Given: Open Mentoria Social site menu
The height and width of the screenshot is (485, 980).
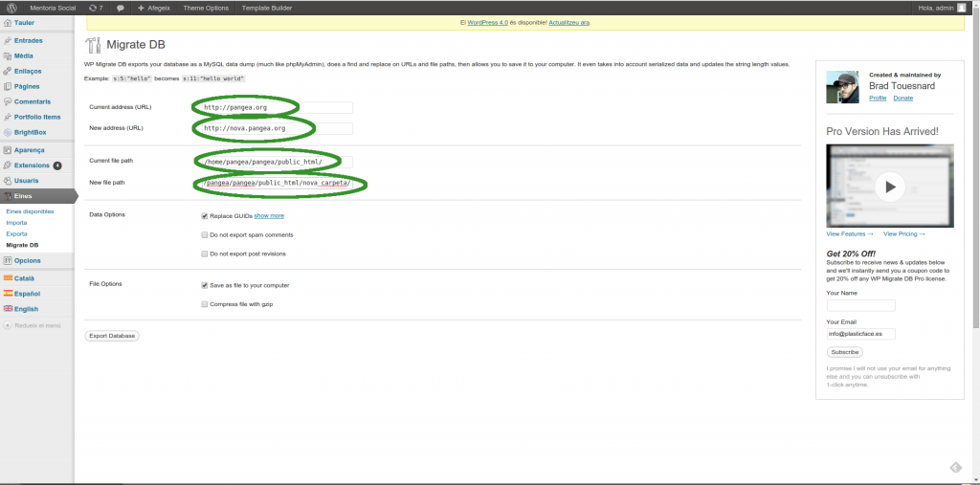Looking at the screenshot, I should 54,8.
